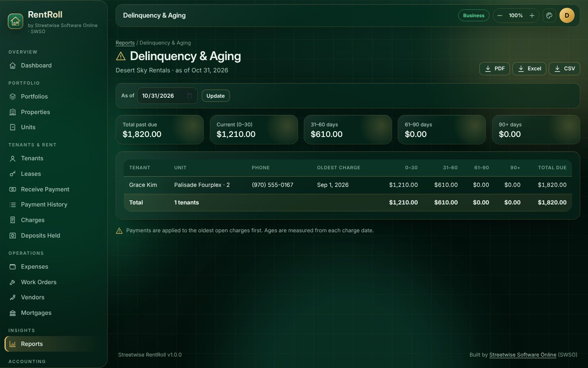Export the report as PDF
The width and height of the screenshot is (588, 368).
494,69
